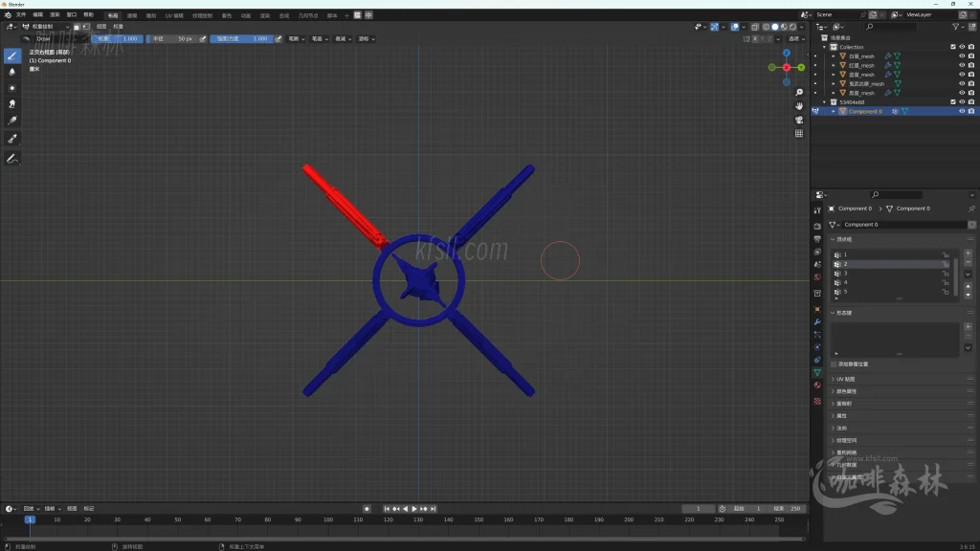Viewport: 980px width, 551px height.
Task: Select the Blur weight paint tool
Action: click(12, 72)
